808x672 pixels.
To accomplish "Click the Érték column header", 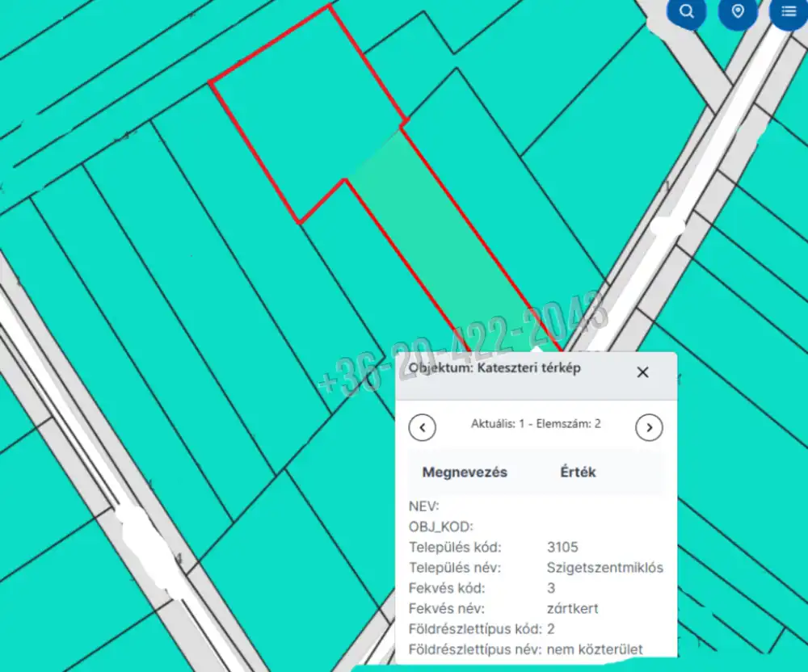I will point(578,472).
